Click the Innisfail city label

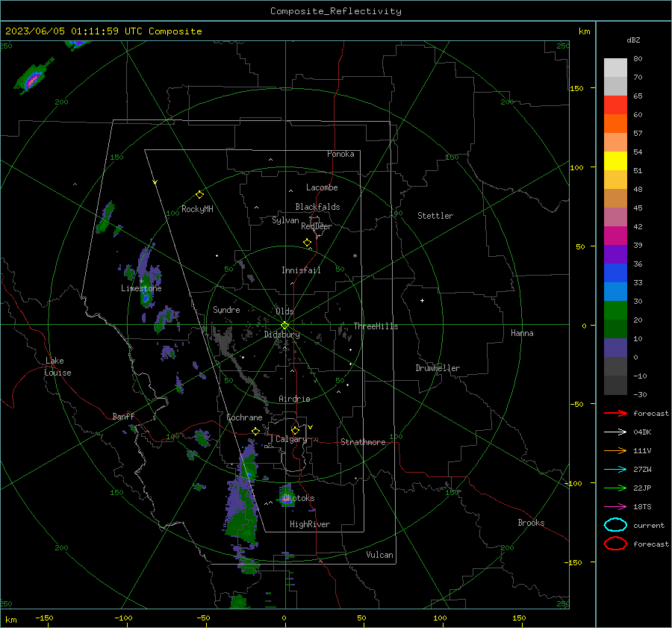[x=301, y=270]
